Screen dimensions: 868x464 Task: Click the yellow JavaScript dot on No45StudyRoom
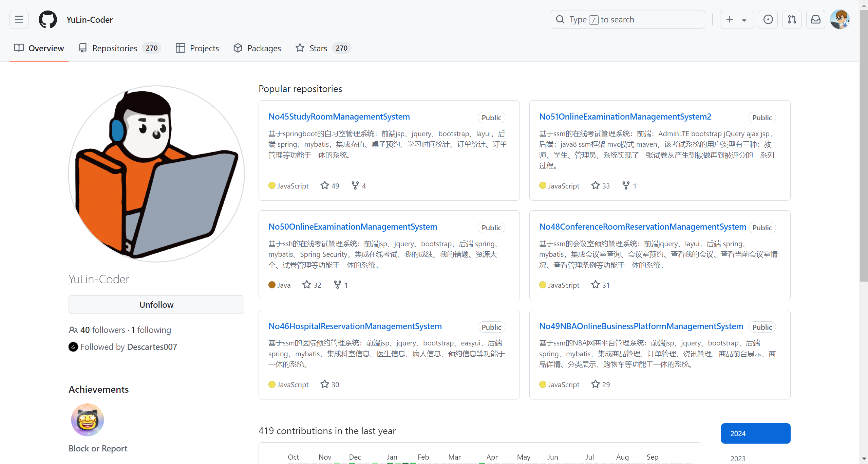(272, 185)
